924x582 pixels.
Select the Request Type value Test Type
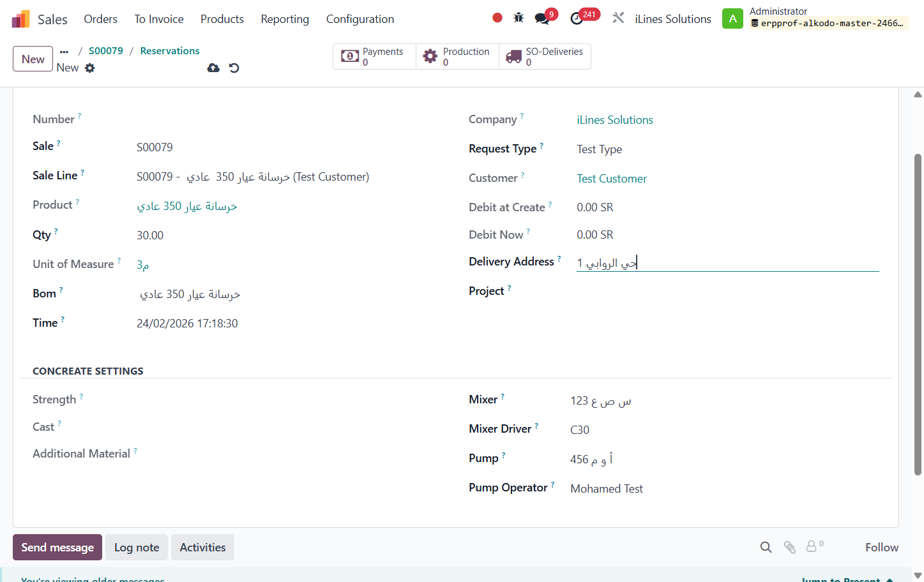click(x=600, y=149)
